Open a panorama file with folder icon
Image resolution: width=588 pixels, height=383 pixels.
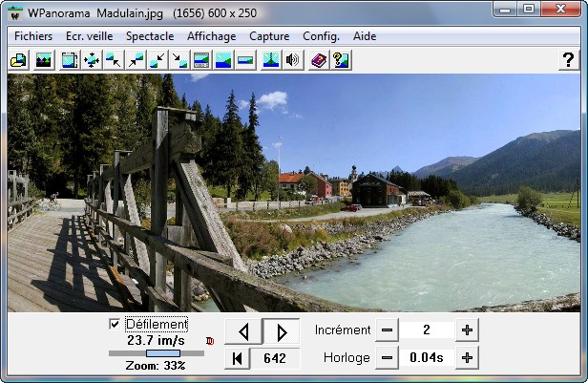click(18, 60)
